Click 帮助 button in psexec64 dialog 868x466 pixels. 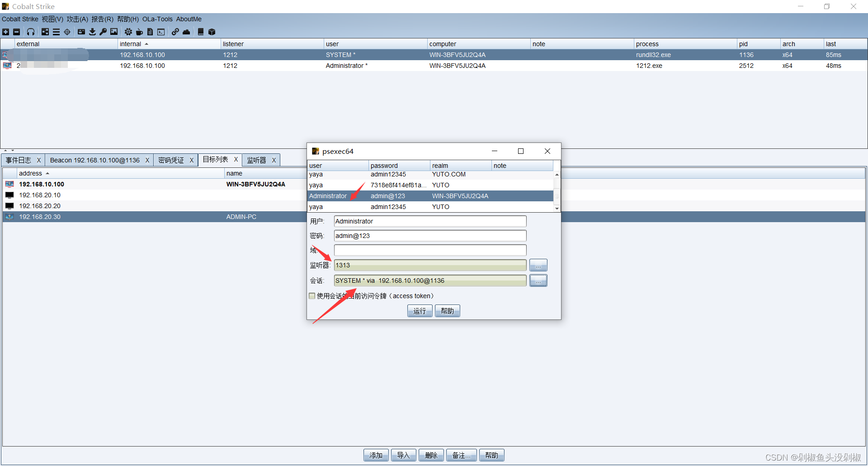(x=447, y=311)
